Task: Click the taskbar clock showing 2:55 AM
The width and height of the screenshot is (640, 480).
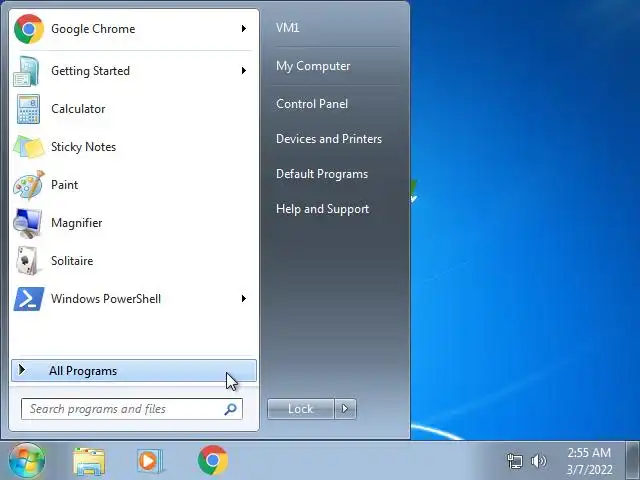Action: [x=589, y=453]
